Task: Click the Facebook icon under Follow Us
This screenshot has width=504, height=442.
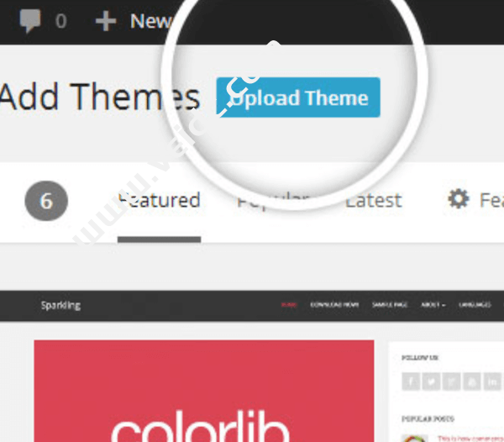Action: click(411, 381)
